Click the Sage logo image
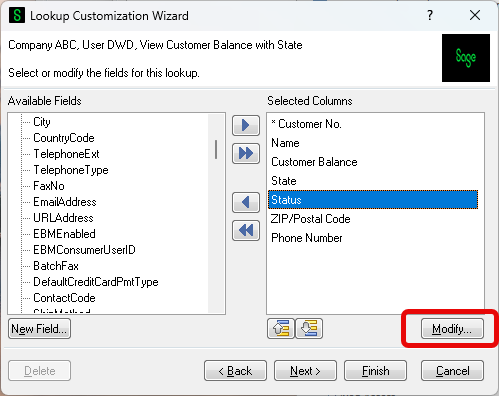 (x=466, y=58)
